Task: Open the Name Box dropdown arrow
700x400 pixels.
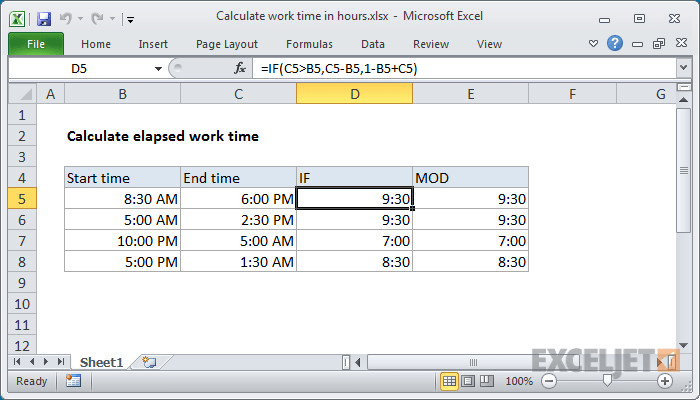Action: [x=158, y=69]
